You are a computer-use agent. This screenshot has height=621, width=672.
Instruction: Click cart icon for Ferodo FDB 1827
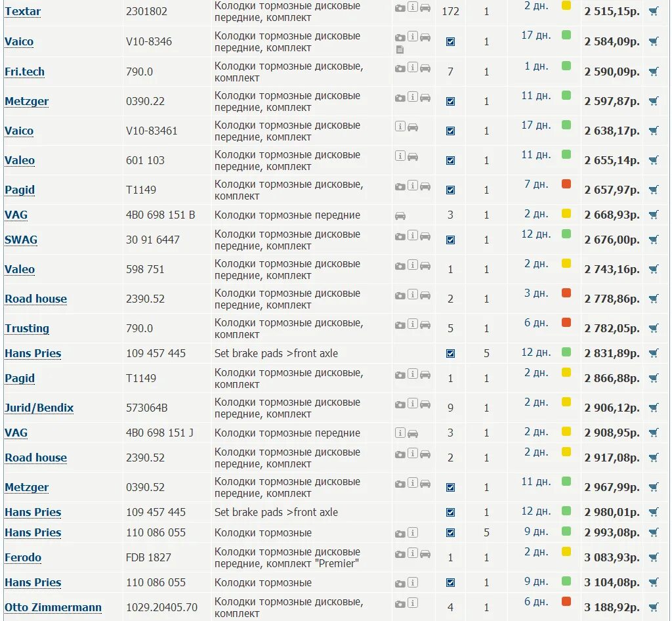pos(654,557)
